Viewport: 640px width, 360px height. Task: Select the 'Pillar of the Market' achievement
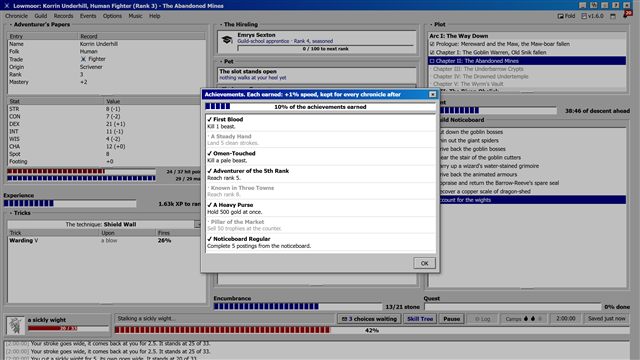tap(320, 225)
